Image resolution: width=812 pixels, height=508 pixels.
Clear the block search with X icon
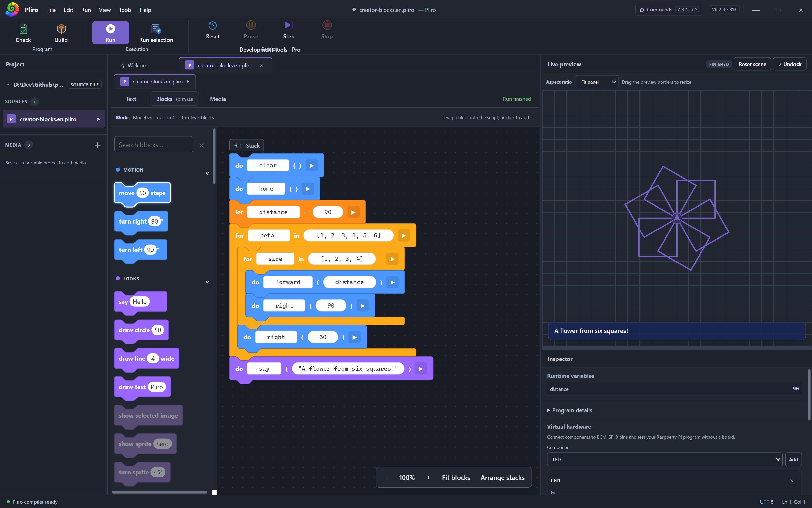tap(202, 145)
